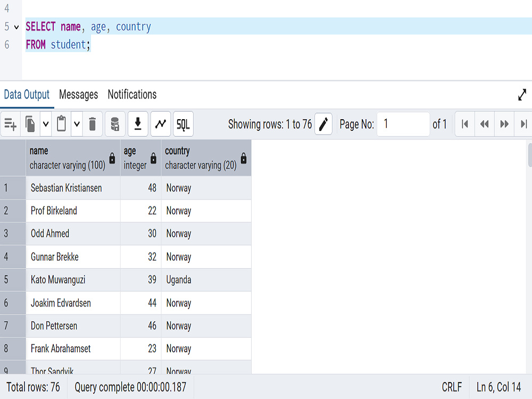Viewport: 532px width, 399px height.
Task: Open the Paste options dropdown arrow
Action: click(77, 124)
